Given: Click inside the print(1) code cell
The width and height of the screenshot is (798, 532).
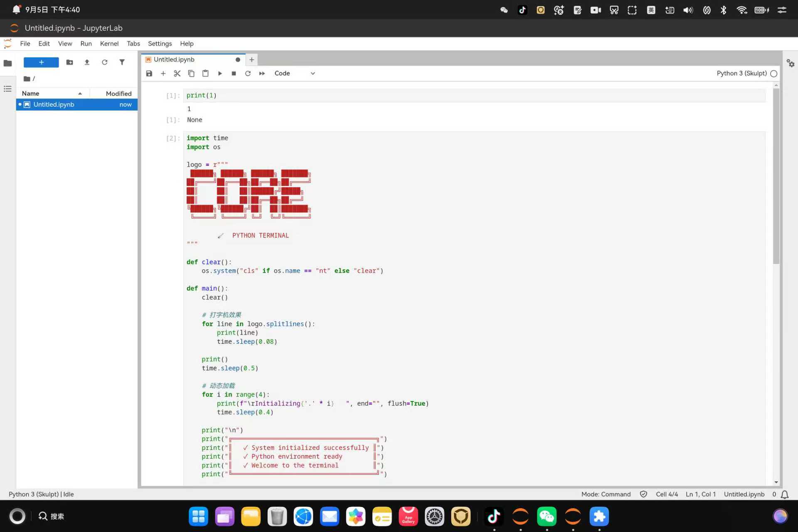Looking at the screenshot, I should point(474,96).
